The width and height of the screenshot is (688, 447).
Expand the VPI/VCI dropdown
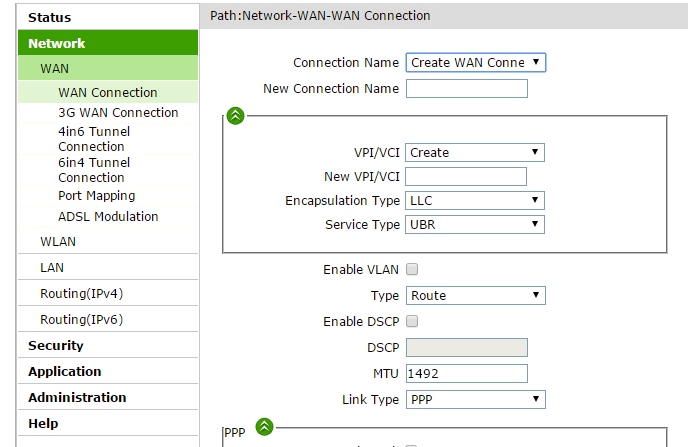(x=475, y=153)
